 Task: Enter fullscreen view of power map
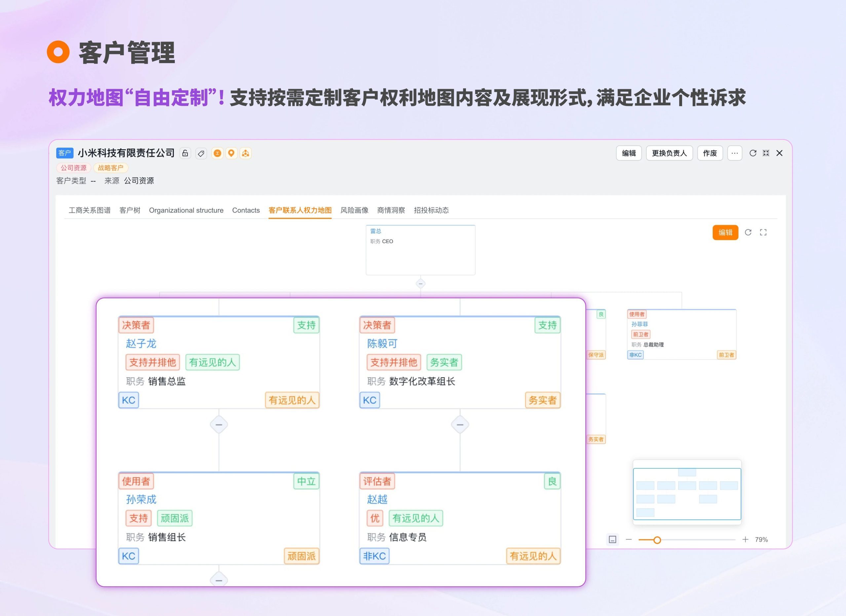click(x=763, y=232)
